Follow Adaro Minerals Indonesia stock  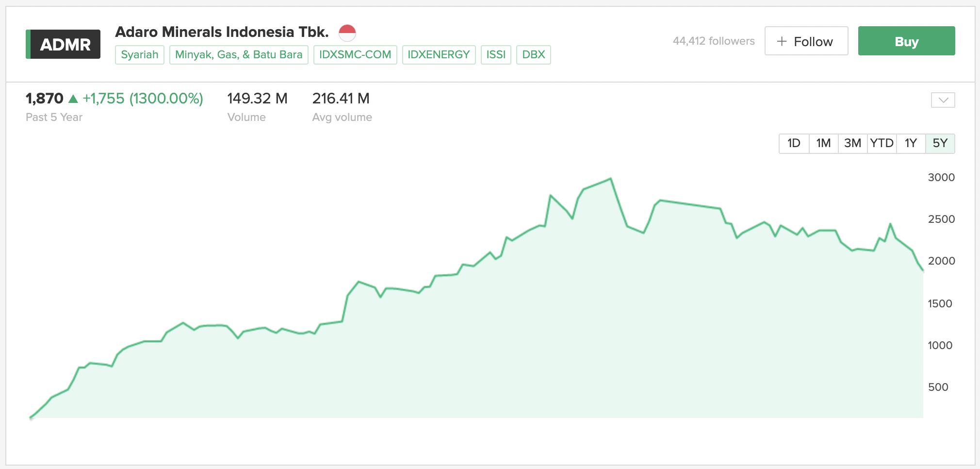tap(806, 41)
